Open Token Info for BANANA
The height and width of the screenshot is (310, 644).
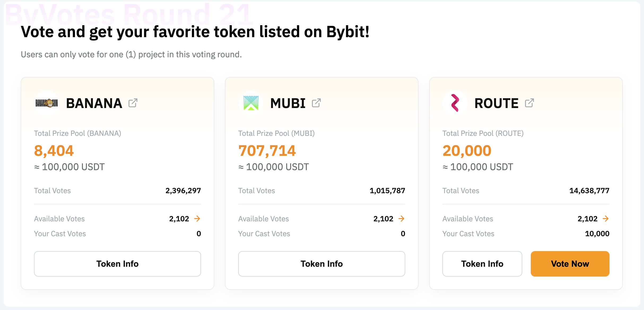[117, 264]
